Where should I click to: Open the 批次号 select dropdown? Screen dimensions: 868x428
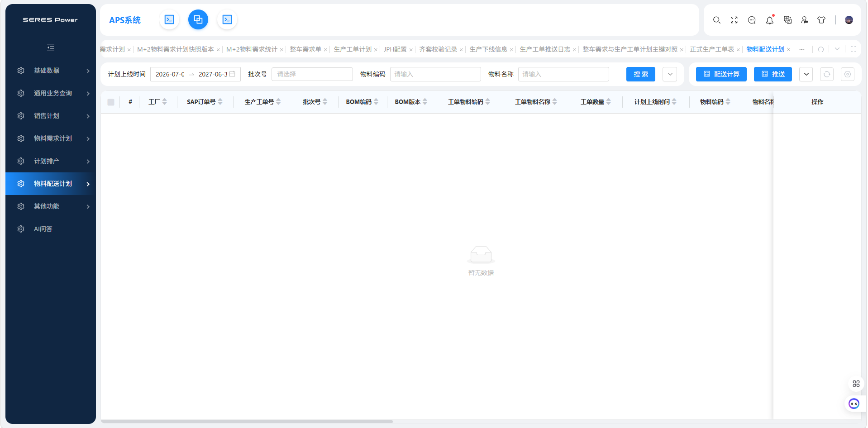coord(312,74)
